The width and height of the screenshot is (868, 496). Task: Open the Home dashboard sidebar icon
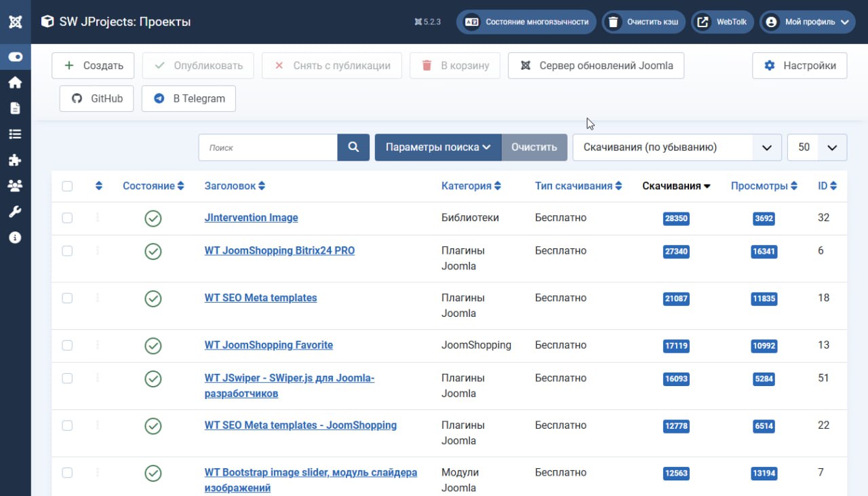[15, 83]
